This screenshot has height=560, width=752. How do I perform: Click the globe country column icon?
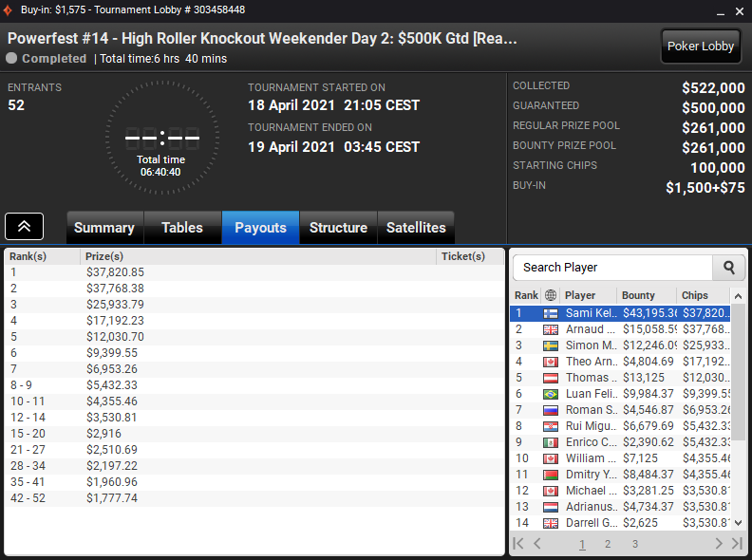551,295
